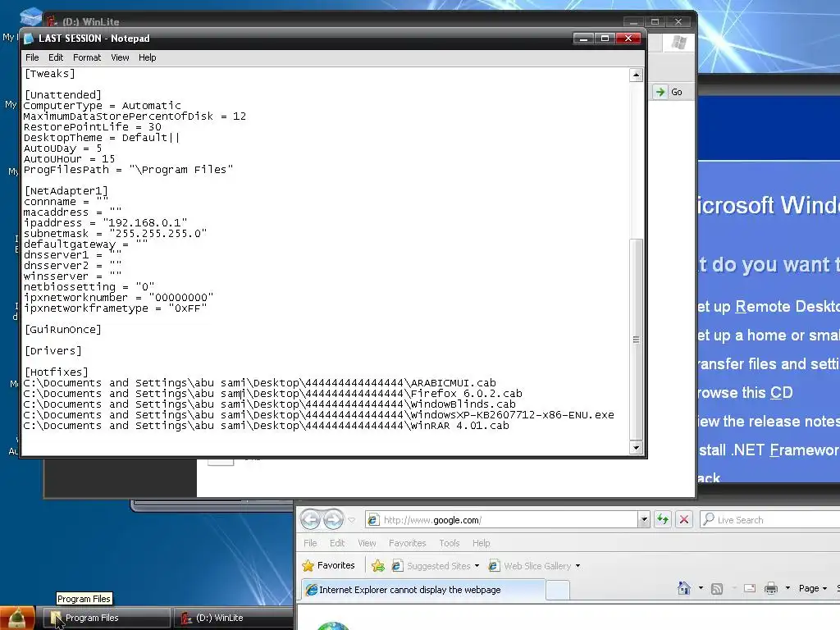Open Notepad File menu
Viewport: 840px width, 630px height.
click(x=32, y=57)
